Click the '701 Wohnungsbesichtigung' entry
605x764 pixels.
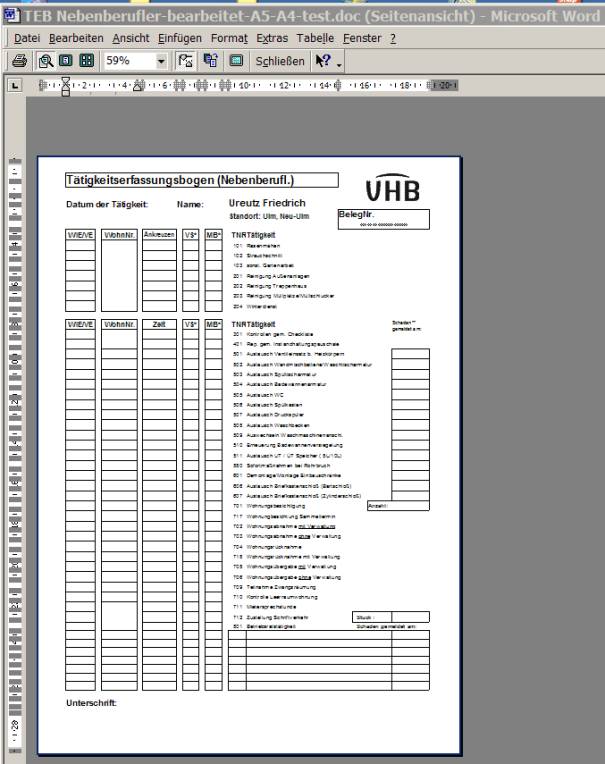(269, 506)
